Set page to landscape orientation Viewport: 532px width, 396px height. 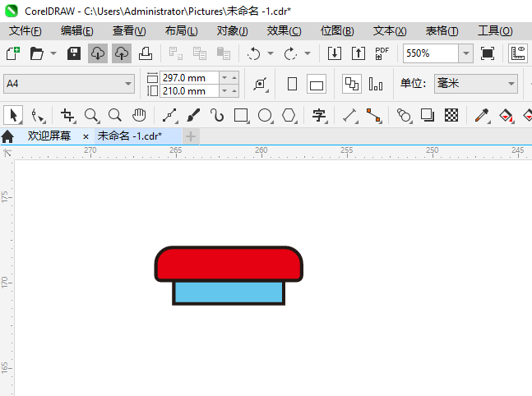coord(317,84)
